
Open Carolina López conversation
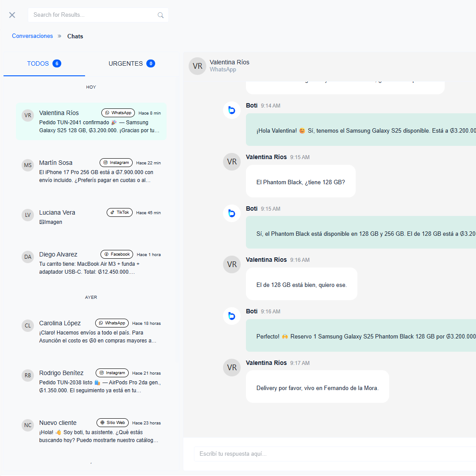coord(91,331)
